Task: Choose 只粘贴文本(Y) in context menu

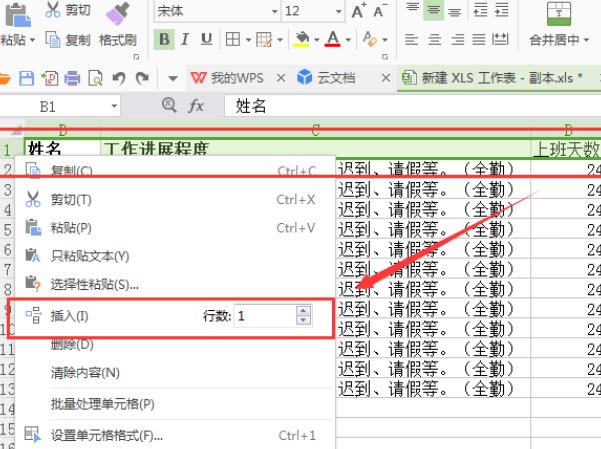Action: [175, 256]
